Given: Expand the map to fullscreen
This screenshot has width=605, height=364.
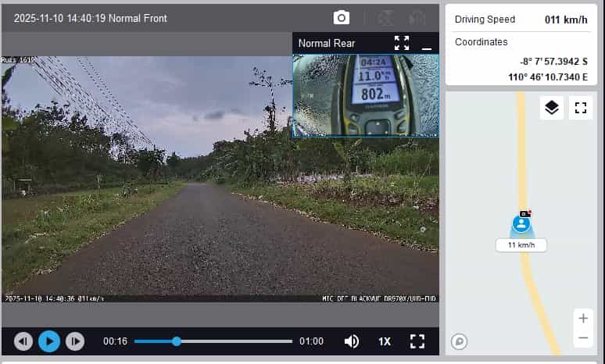Looking at the screenshot, I should pyautogui.click(x=580, y=108).
